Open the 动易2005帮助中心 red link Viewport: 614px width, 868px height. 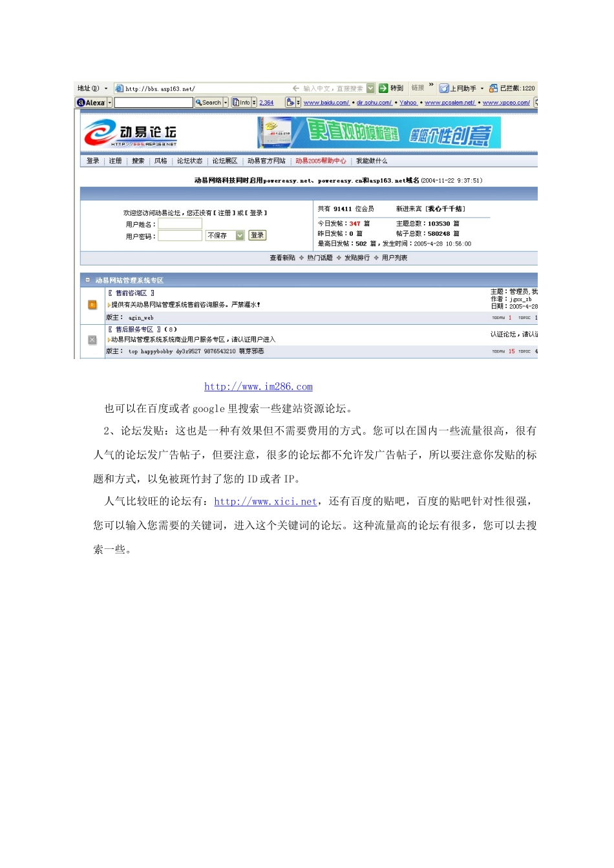pyautogui.click(x=321, y=161)
